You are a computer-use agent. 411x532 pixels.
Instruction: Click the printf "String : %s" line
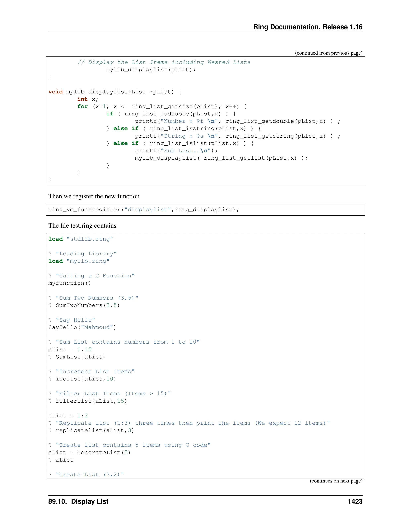pos(237,136)
